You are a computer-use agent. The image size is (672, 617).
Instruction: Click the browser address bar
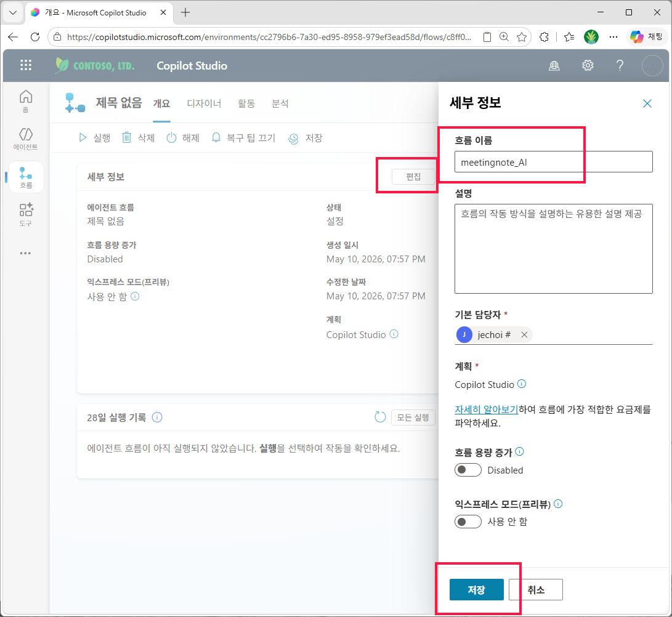pos(269,38)
